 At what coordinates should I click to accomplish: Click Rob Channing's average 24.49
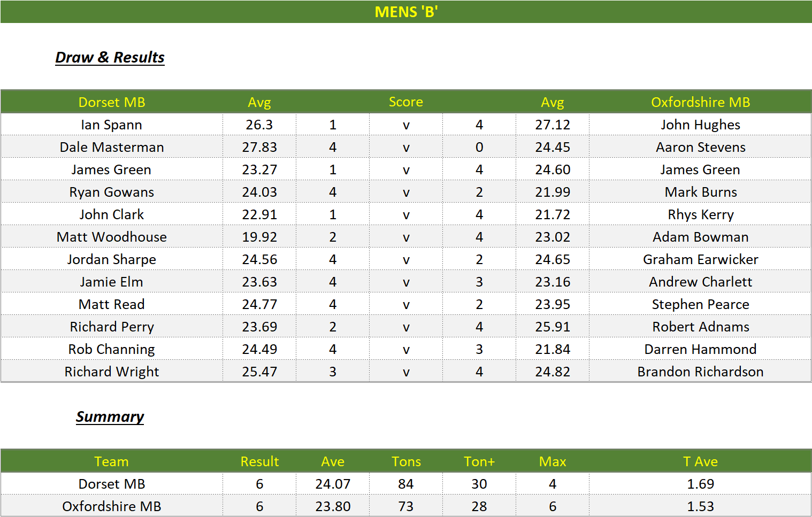(259, 349)
